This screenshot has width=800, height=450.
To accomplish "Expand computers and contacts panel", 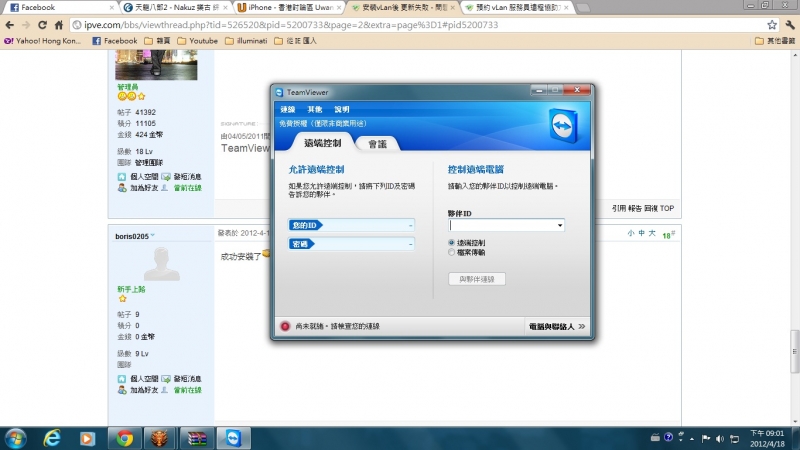I will 557,327.
